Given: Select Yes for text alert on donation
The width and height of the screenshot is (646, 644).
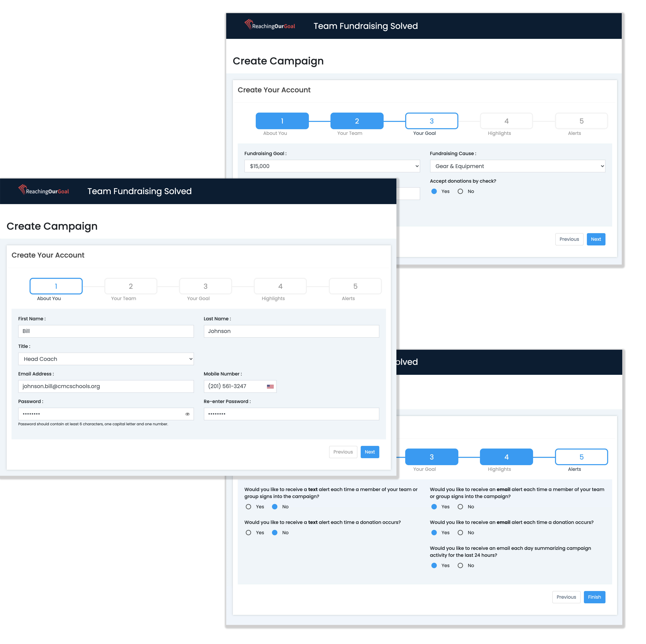Looking at the screenshot, I should point(248,533).
